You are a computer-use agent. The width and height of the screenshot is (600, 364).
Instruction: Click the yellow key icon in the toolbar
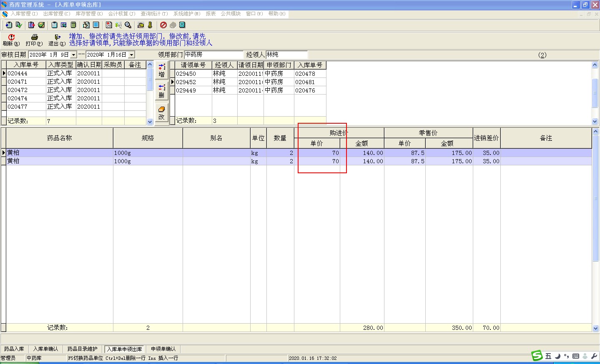150,25
